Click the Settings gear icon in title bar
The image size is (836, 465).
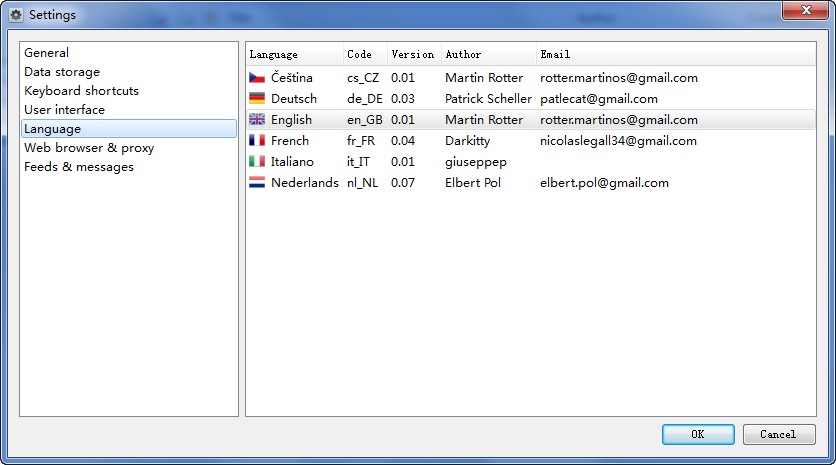pyautogui.click(x=16, y=15)
